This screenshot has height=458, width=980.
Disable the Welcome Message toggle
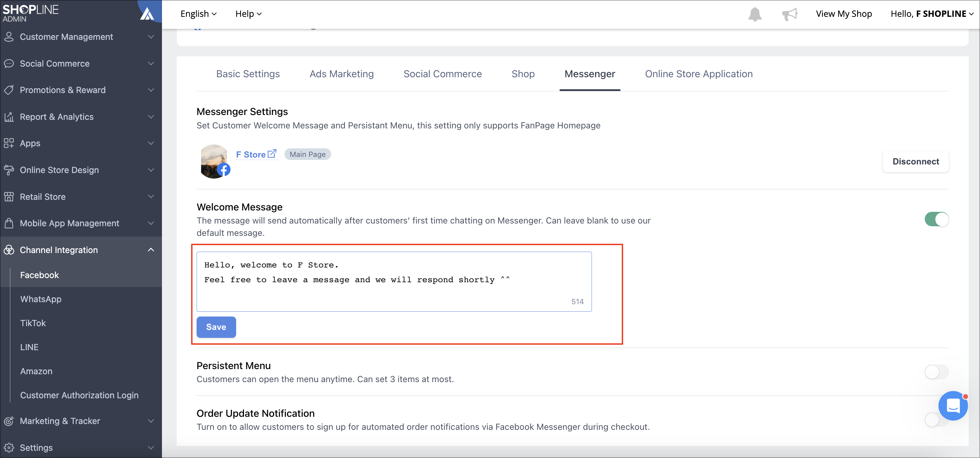coord(936,219)
